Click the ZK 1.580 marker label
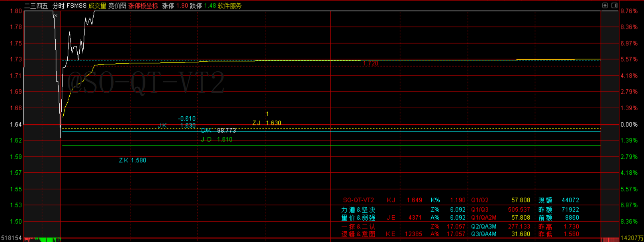This screenshot has width=644, height=242. pos(133,160)
